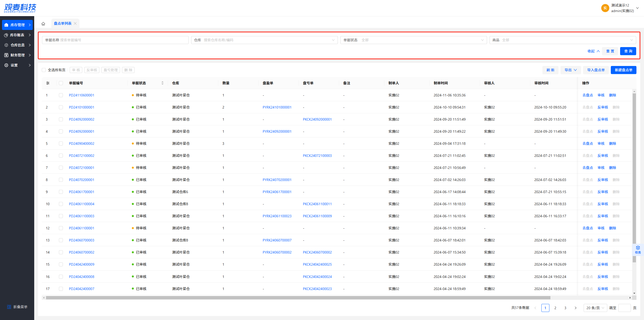The image size is (644, 320).
Task: Go to next page arrow
Action: click(x=575, y=308)
